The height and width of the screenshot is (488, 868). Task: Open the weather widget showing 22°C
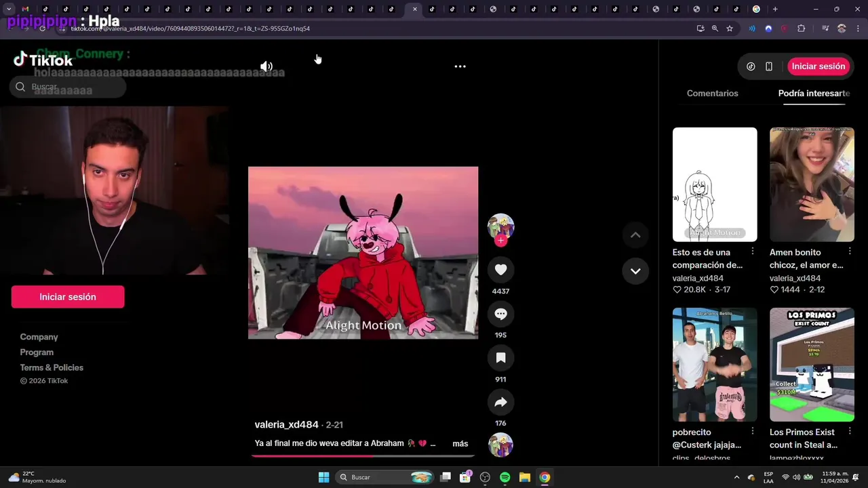point(37,477)
